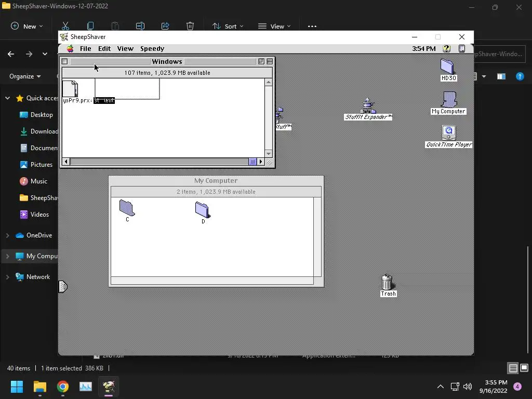The image size is (532, 399).
Task: Click the volume icon in system tray
Action: 468,387
